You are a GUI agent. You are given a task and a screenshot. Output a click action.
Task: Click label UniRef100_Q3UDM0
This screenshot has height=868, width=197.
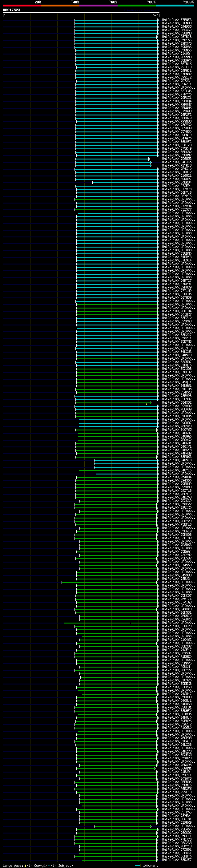coord(176,254)
